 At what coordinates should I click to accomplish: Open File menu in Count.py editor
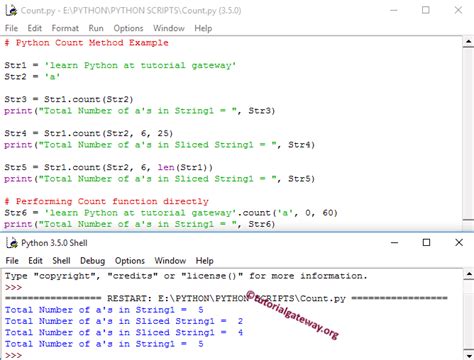point(11,28)
